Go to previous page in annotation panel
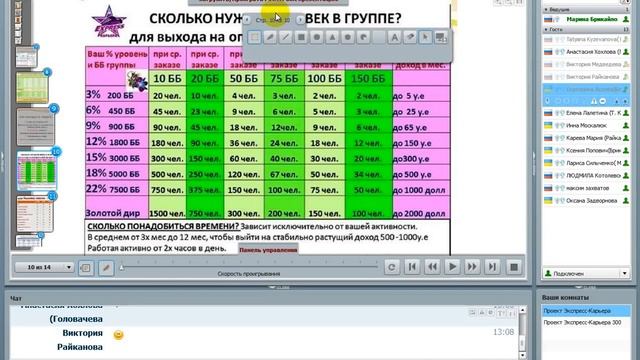This screenshot has height=360, width=640. tap(247, 20)
